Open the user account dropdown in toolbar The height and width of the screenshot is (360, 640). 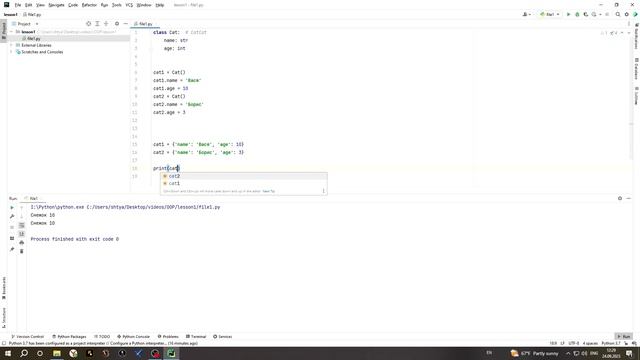527,14
